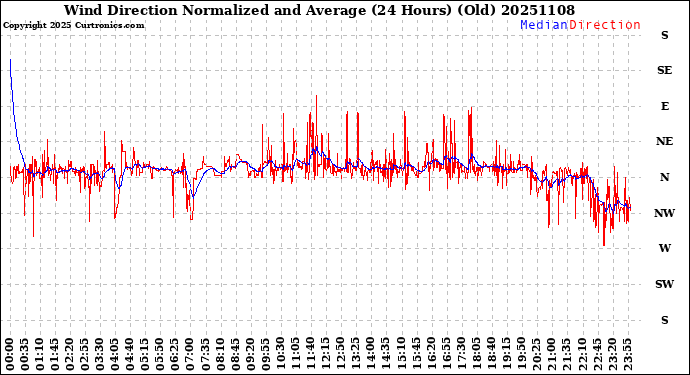Click the Copyright 2025 Curtronics.com text

tap(73, 25)
